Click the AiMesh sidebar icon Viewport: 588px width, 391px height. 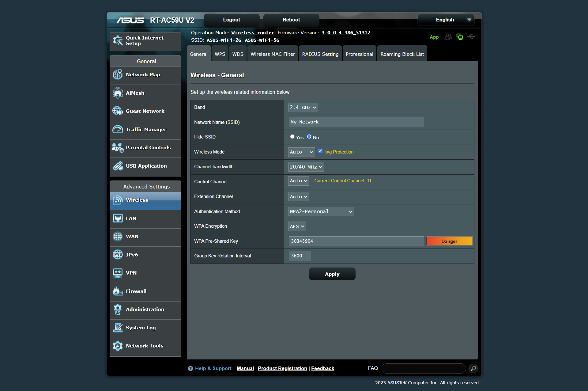(118, 93)
